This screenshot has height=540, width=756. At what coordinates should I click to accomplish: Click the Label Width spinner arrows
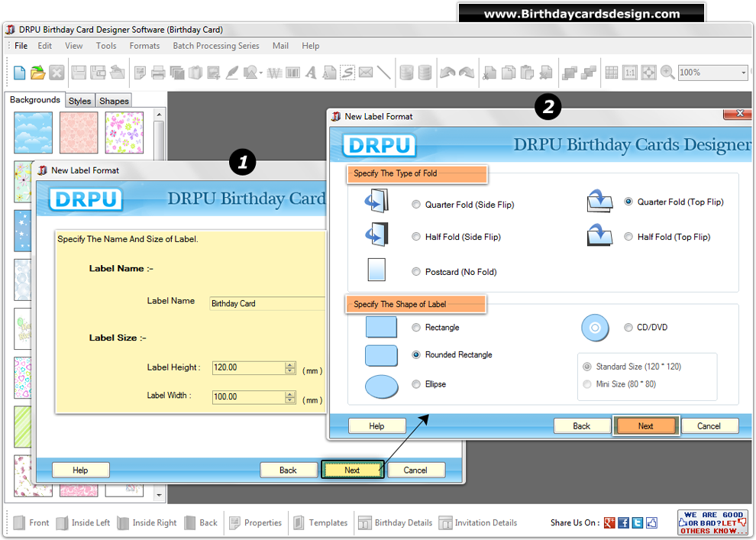(x=289, y=397)
